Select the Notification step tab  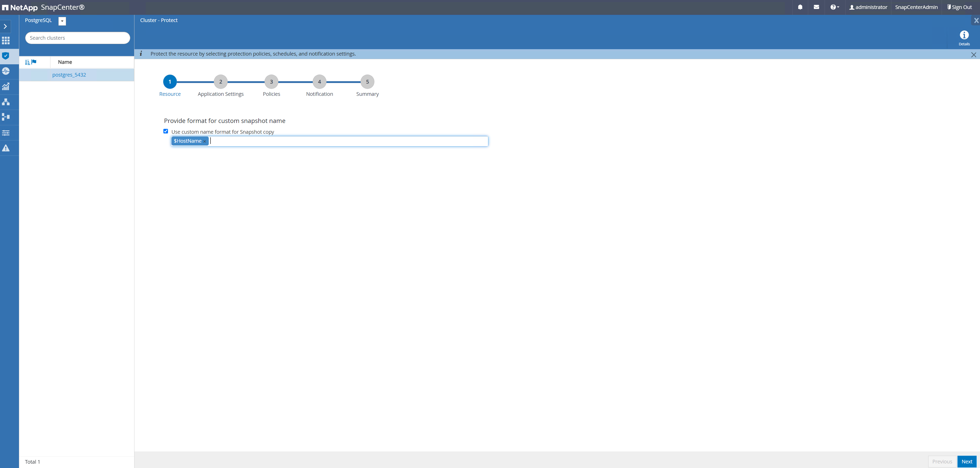(x=319, y=82)
